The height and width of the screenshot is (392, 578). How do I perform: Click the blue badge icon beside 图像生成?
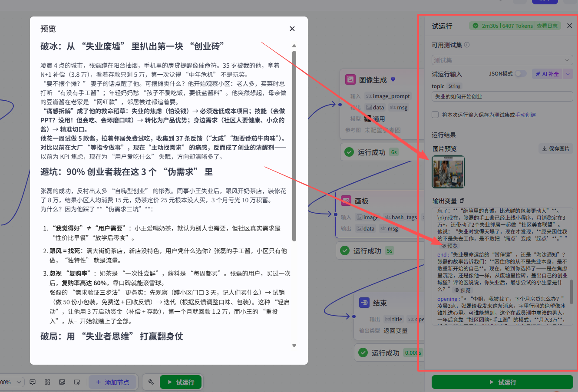click(393, 79)
